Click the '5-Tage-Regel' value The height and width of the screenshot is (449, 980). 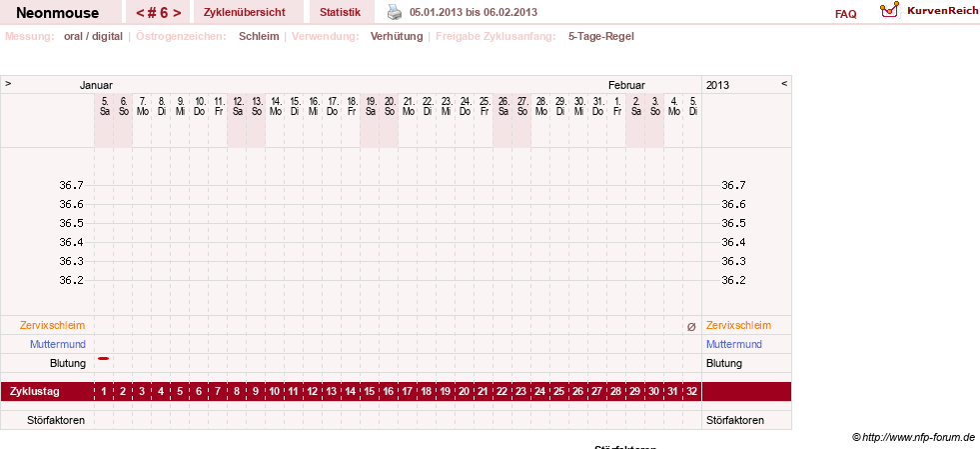click(601, 36)
